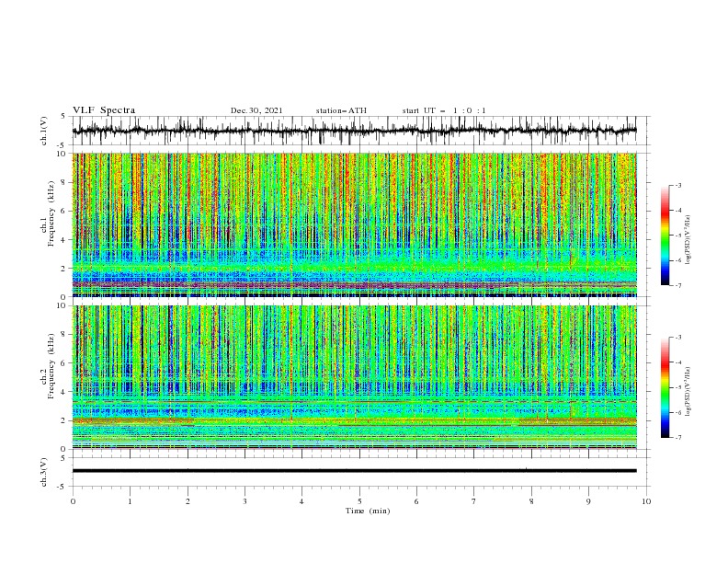Click the "ch.3(V)" axis label
Screen dimensions: 728x563
coord(44,472)
